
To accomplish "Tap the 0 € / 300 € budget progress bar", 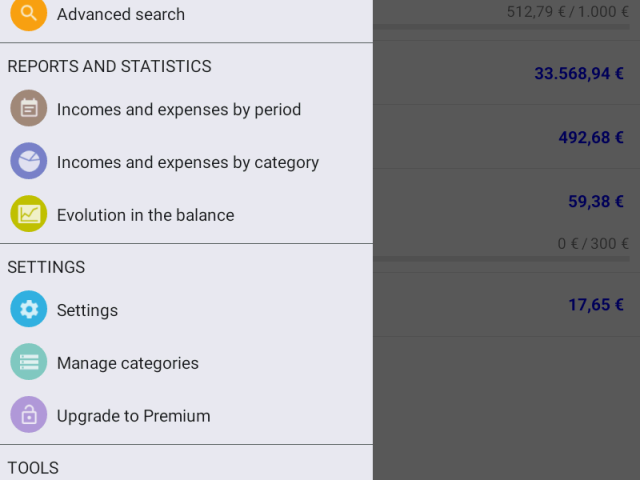I will pyautogui.click(x=502, y=259).
